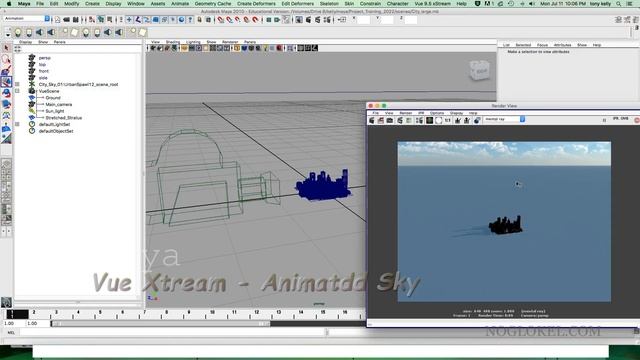
Task: Open the Animation menu set dropdown
Action: 47,19
